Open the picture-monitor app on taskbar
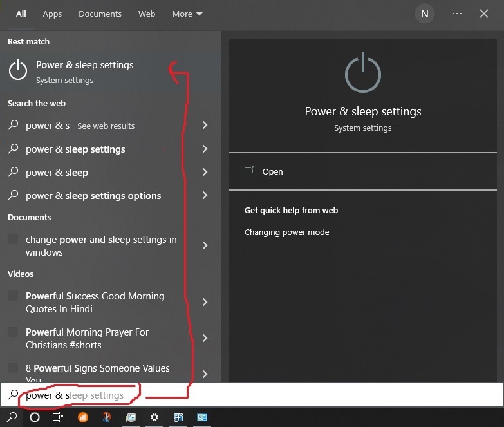The image size is (504, 427). (131, 417)
